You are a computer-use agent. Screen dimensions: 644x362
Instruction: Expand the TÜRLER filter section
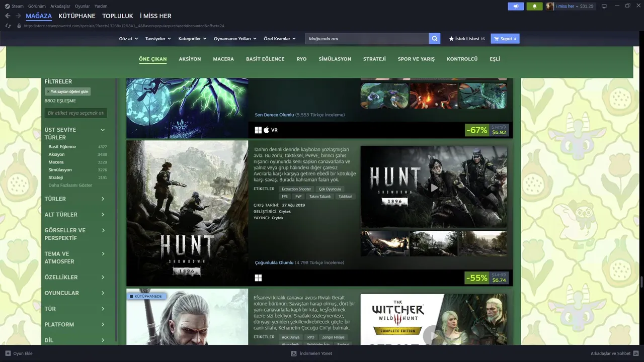tap(75, 199)
